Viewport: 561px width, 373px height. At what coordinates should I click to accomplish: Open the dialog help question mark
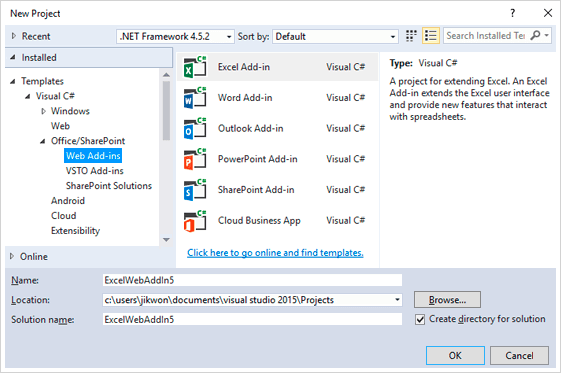click(513, 13)
